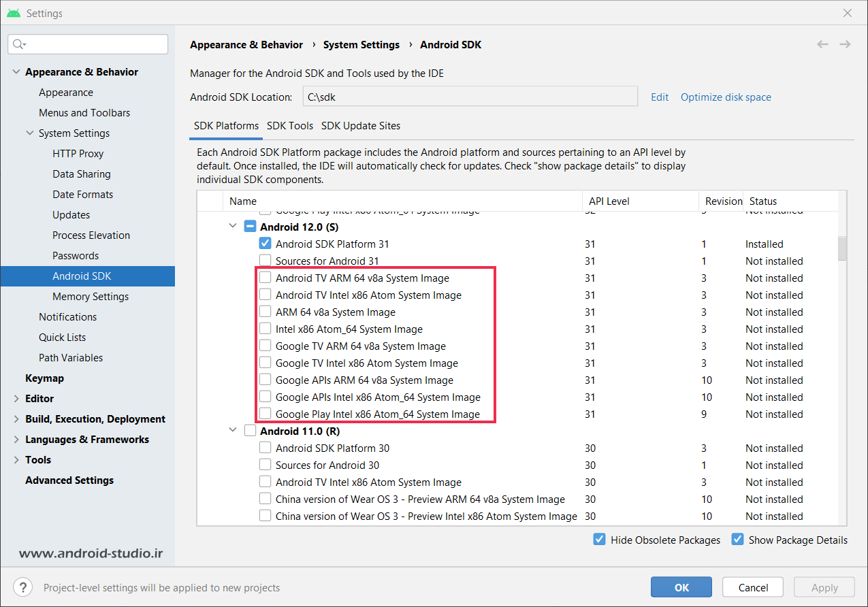Cancel the Settings dialog

point(753,587)
